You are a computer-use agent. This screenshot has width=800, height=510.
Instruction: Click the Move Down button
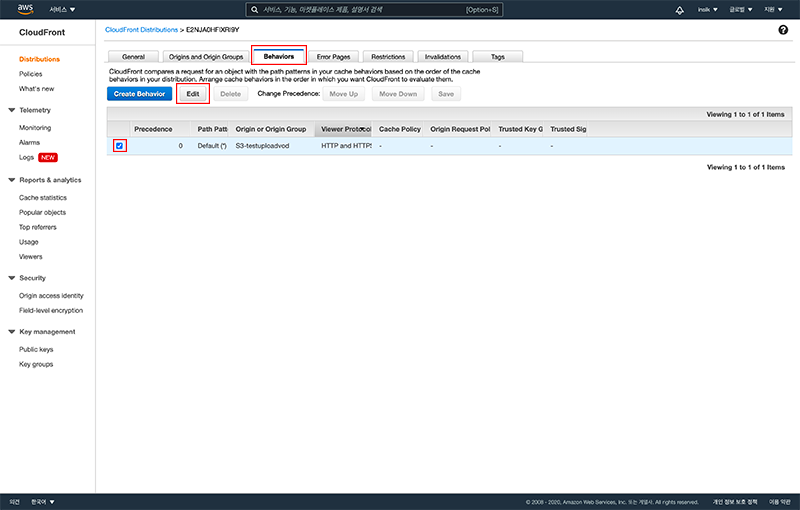click(x=398, y=94)
